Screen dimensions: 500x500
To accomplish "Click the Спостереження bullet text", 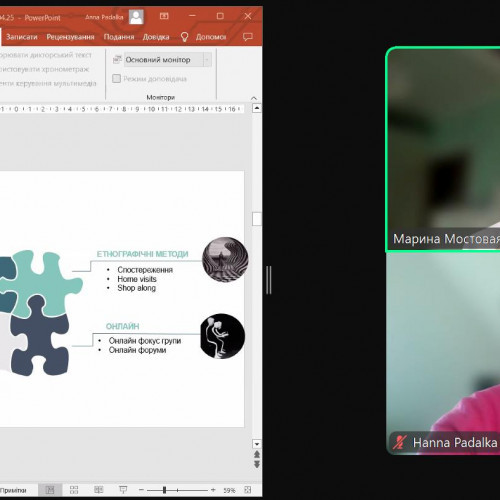I will pos(145,270).
